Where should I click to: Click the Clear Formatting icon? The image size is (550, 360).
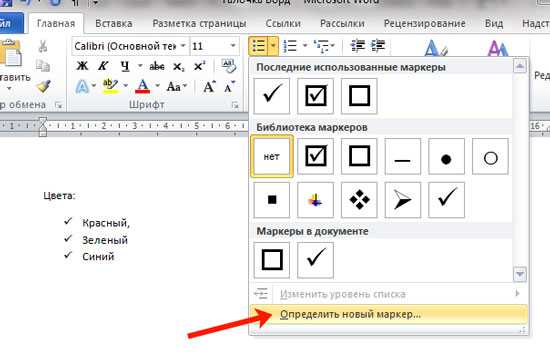click(x=229, y=65)
